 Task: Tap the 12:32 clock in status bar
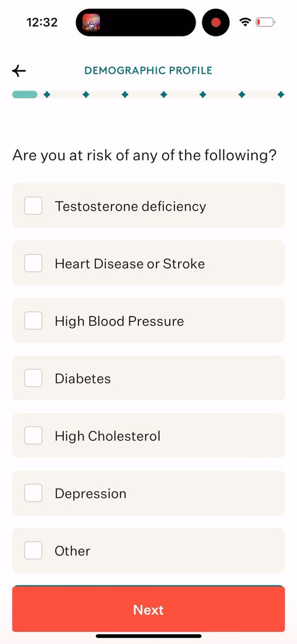click(x=42, y=22)
